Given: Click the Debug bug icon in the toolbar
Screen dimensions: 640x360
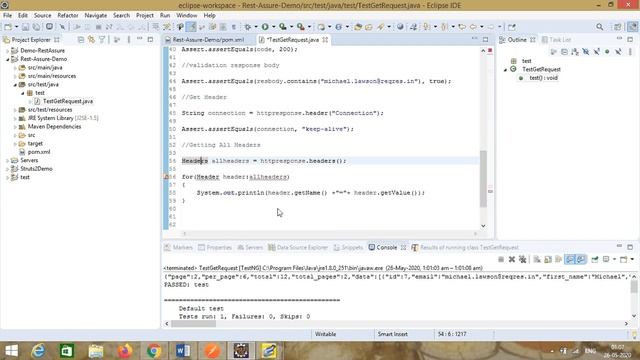Looking at the screenshot, I should tap(248, 27).
